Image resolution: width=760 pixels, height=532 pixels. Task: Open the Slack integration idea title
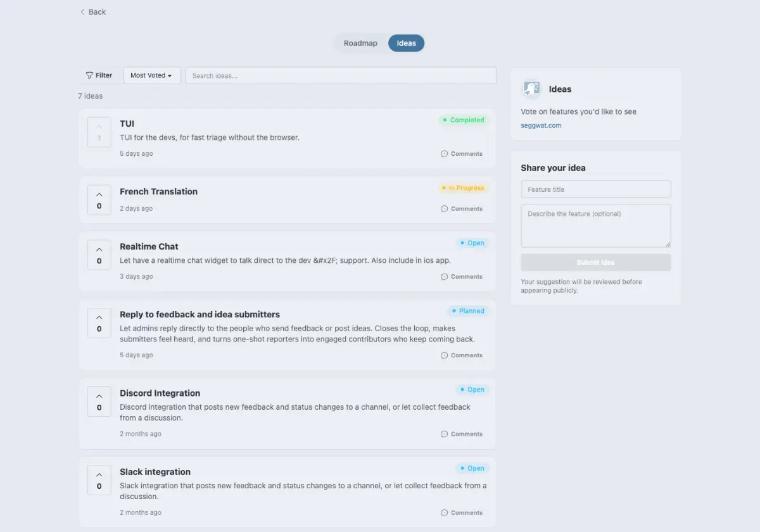(155, 472)
